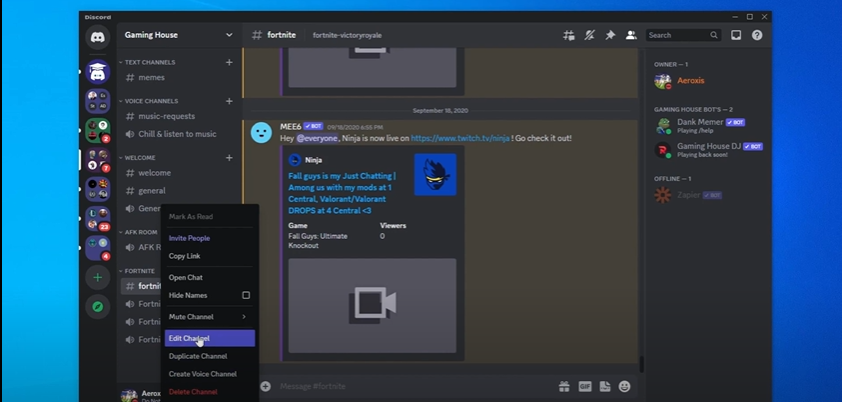This screenshot has width=842, height=402.
Task: Collapse the AFK ROOM category
Action: (x=139, y=232)
